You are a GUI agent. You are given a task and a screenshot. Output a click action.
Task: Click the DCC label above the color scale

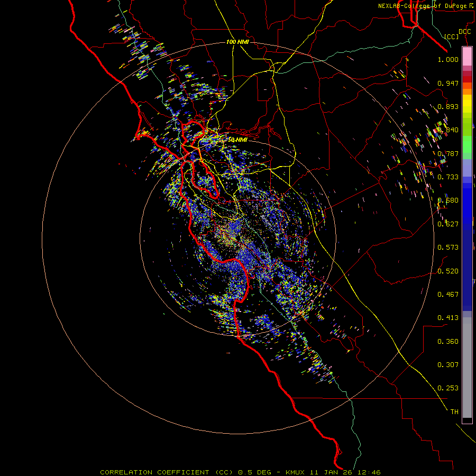coord(465,32)
